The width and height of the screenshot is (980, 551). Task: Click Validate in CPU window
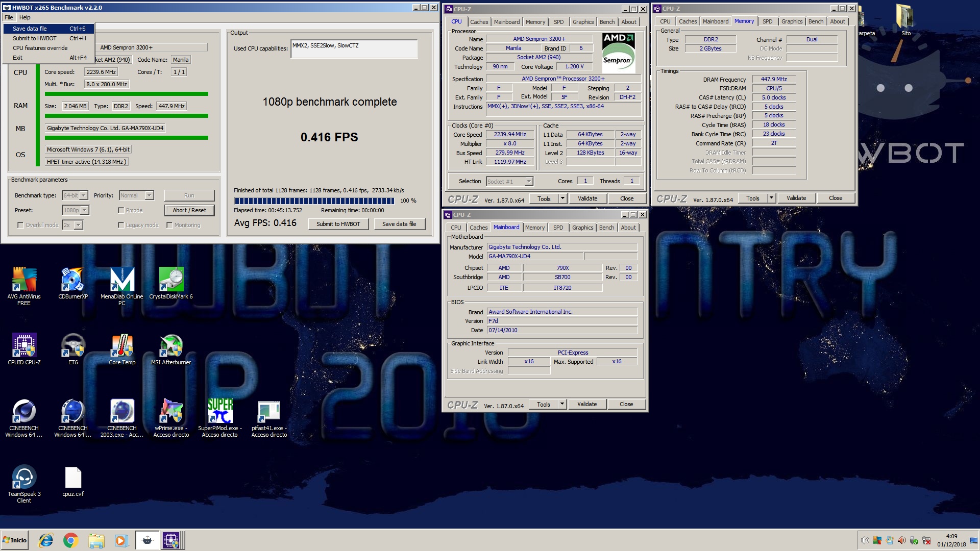(x=587, y=198)
